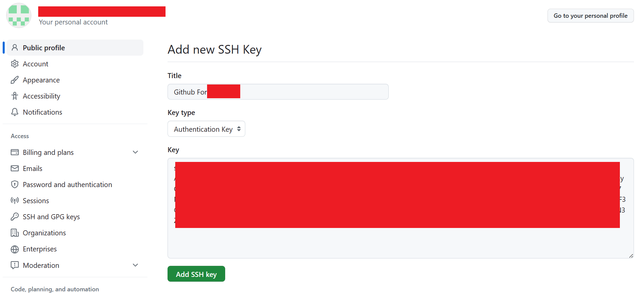This screenshot has width=644, height=293.
Task: Click the Account gear icon
Action: [15, 64]
